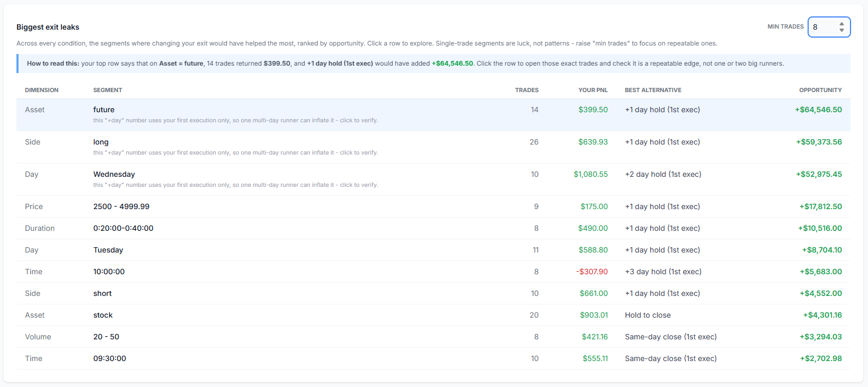Screen dimensions: 868x387
Task: Click the +$4,301.16 opportunity value
Action: 822,315
